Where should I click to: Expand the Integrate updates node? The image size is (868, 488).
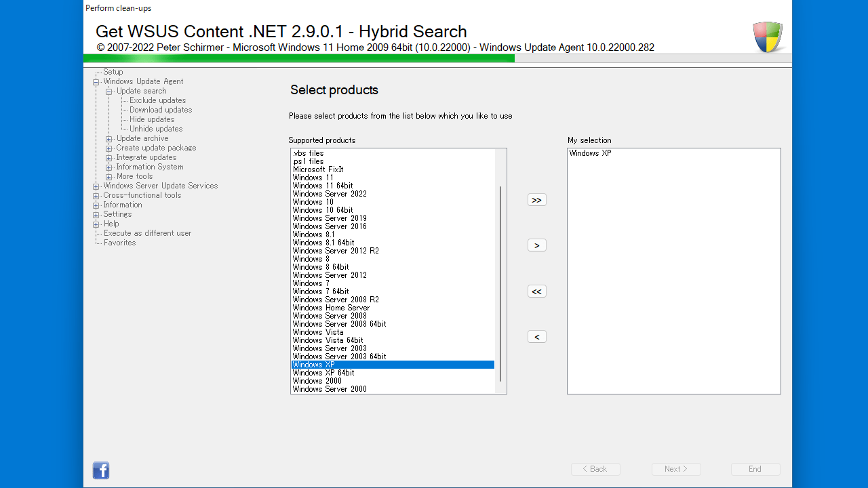(x=109, y=158)
